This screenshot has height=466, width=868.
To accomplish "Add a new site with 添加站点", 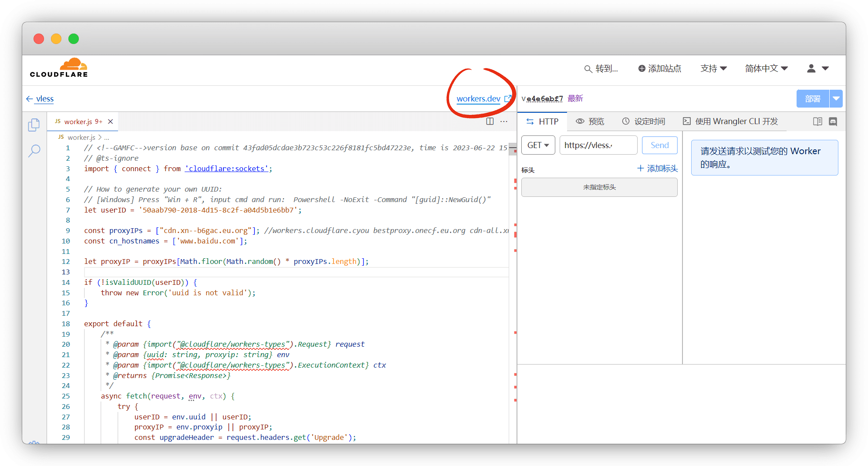I will tap(659, 69).
